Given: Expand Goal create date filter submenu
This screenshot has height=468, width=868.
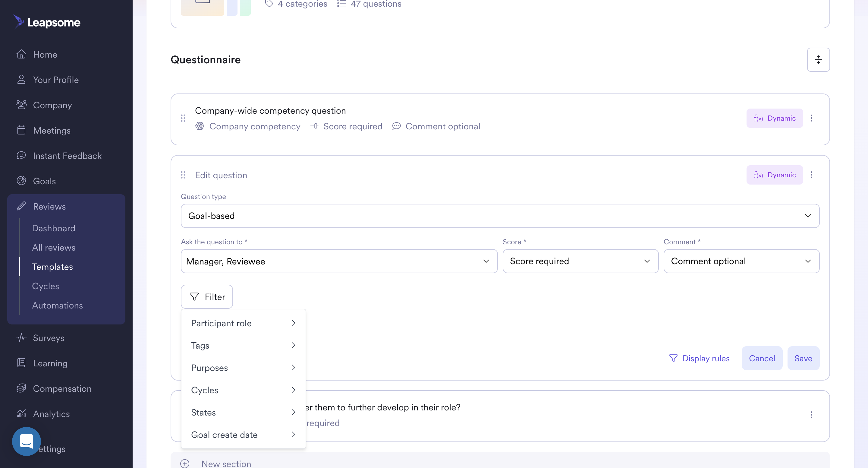Looking at the screenshot, I should pyautogui.click(x=243, y=435).
